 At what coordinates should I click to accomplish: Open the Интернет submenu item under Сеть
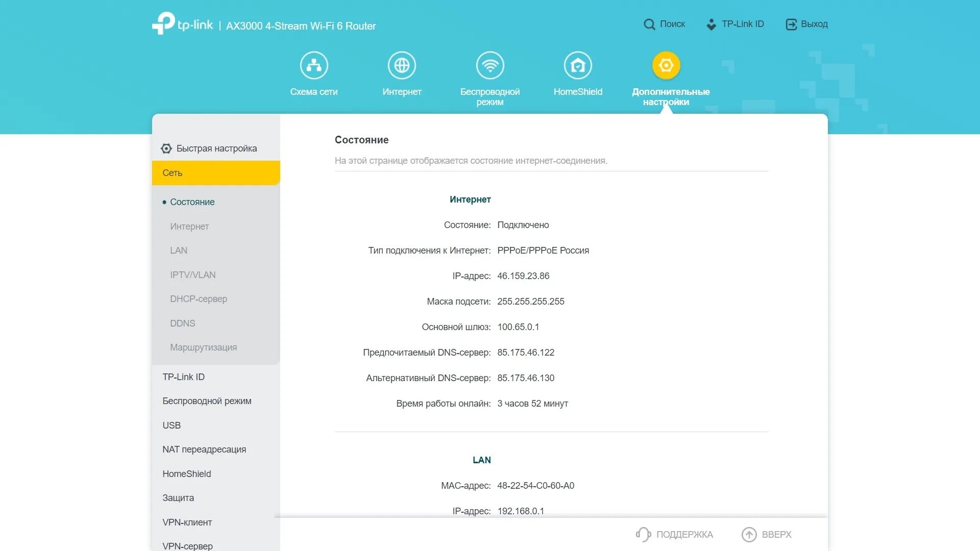click(189, 227)
